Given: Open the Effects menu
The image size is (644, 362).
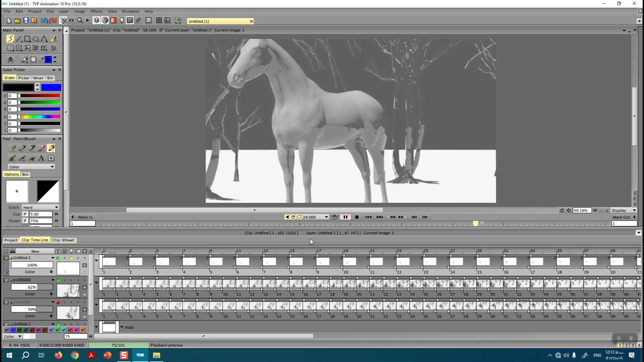Looking at the screenshot, I should tap(96, 11).
